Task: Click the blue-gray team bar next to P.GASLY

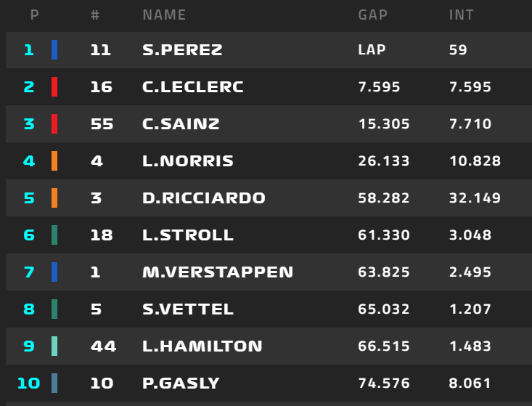Action: pos(54,383)
